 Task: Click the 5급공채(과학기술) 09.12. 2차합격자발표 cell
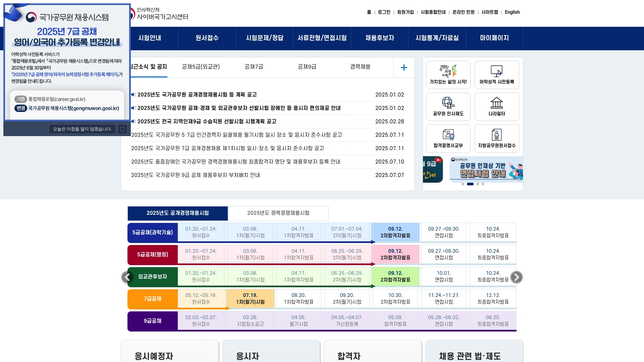pos(395,232)
